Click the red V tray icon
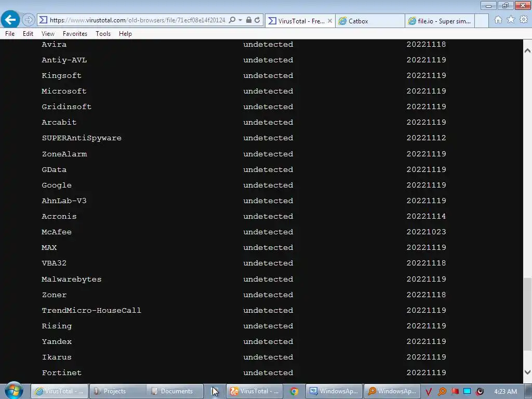This screenshot has width=532, height=399. 429,392
